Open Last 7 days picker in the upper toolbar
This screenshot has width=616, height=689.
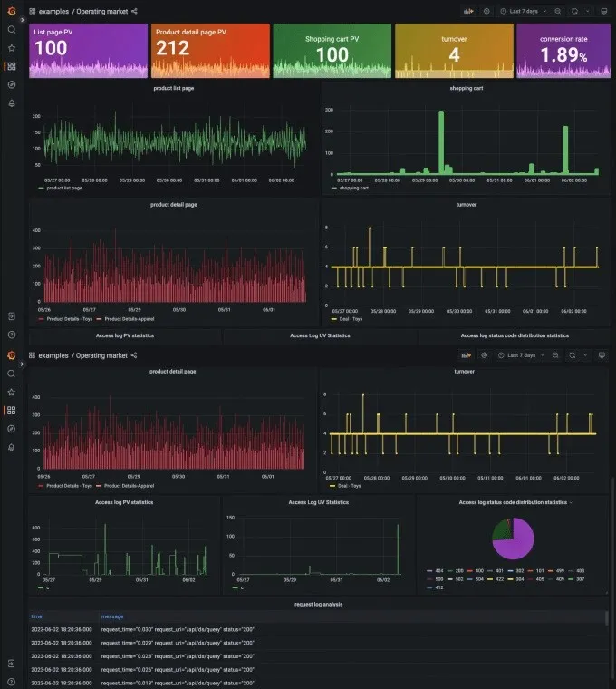[524, 12]
